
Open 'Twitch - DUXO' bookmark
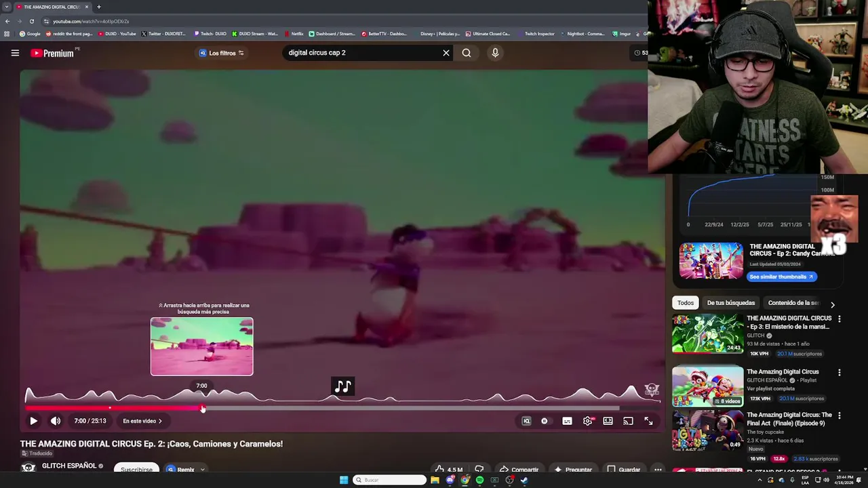tap(210, 33)
